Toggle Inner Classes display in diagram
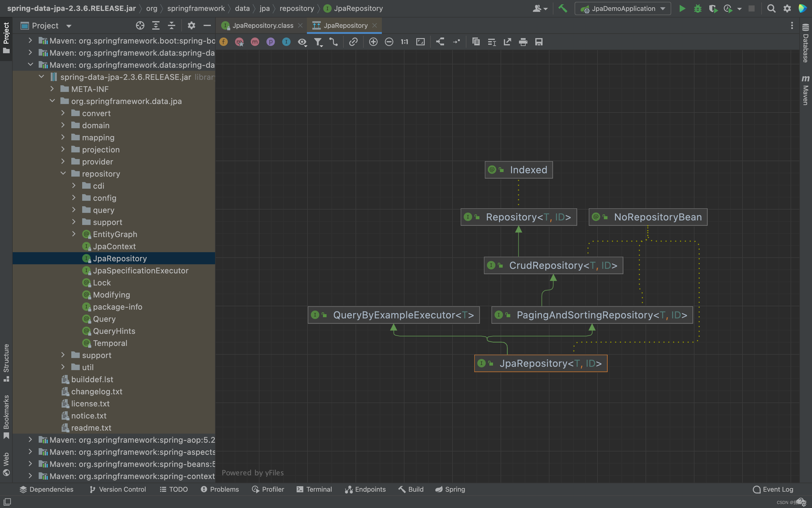 (x=286, y=42)
